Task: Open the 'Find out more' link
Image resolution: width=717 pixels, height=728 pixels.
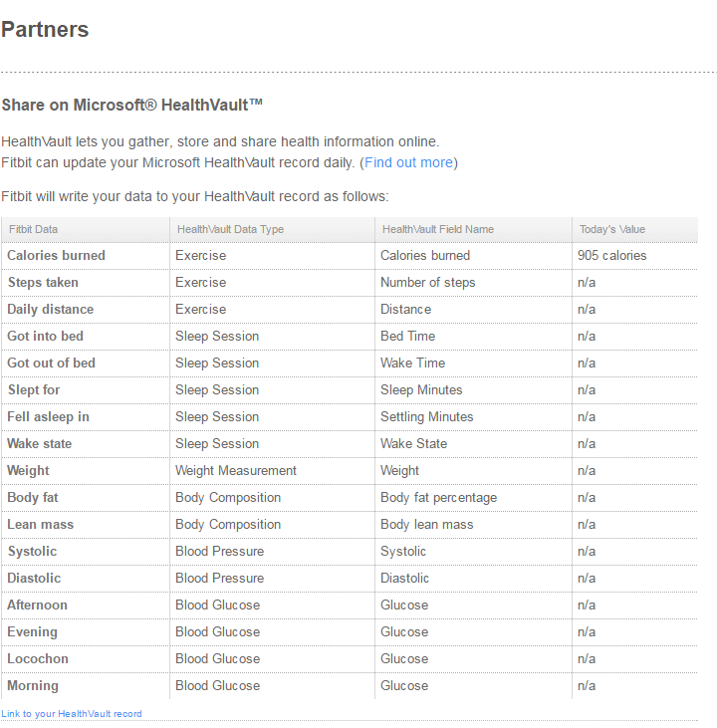Action: [x=408, y=162]
